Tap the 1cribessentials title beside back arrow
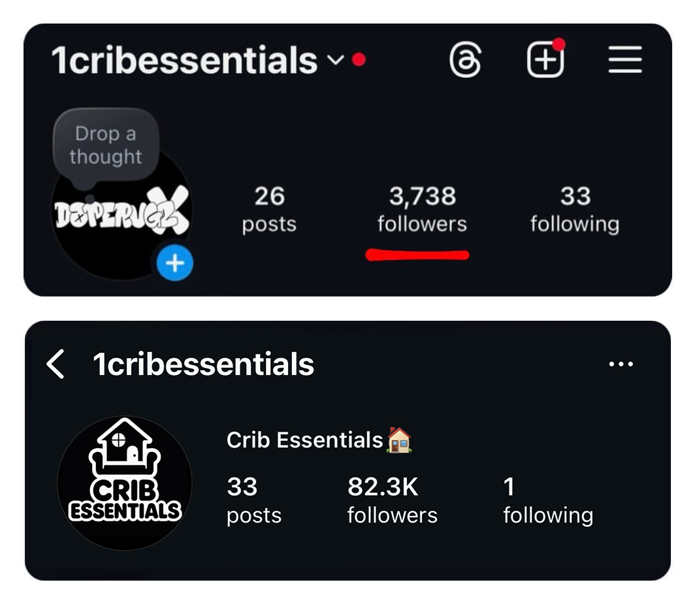The height and width of the screenshot is (616, 697). pos(203,364)
